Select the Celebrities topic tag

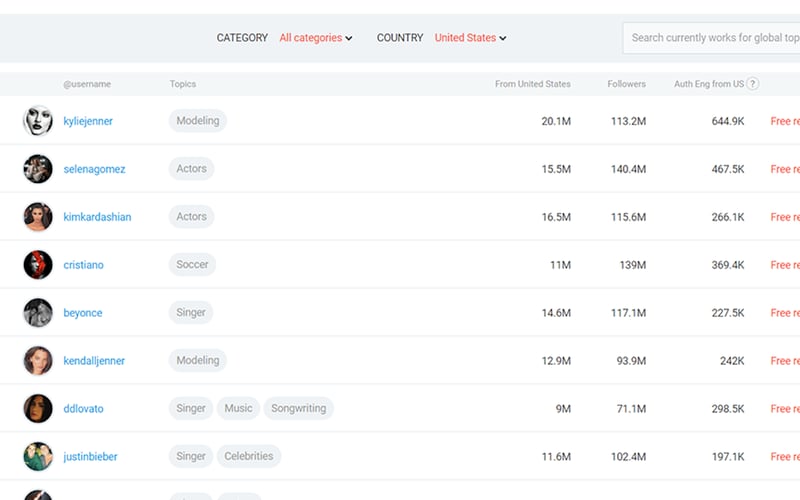click(248, 456)
